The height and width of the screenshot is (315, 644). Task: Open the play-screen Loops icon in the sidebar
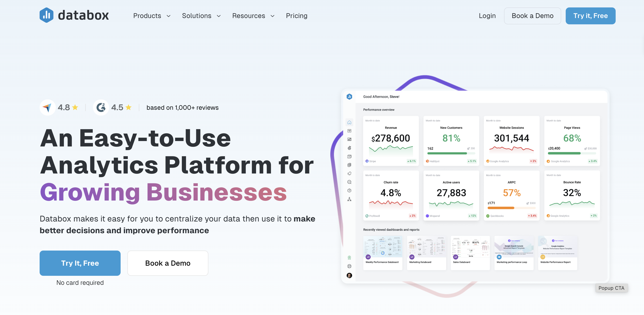point(349,157)
